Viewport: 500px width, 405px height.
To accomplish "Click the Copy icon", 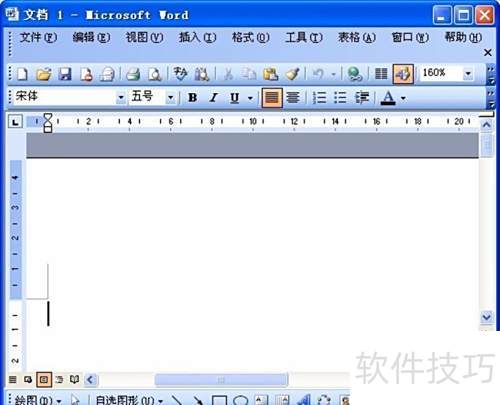I will [x=249, y=74].
